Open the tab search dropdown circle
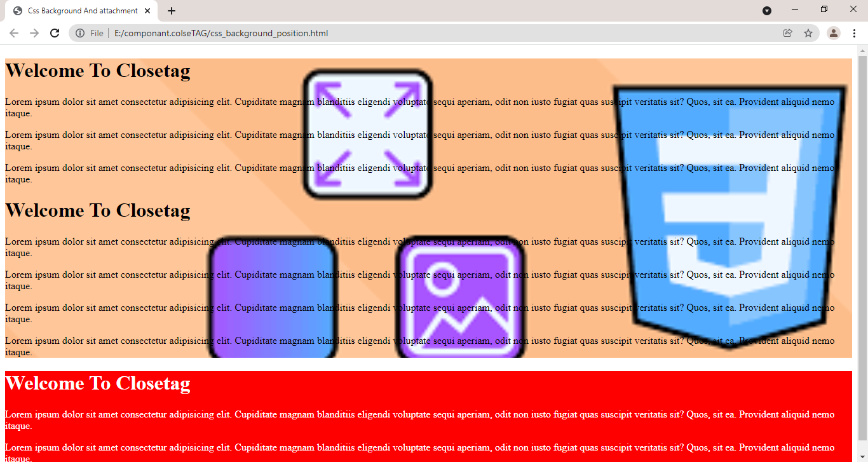 767,11
